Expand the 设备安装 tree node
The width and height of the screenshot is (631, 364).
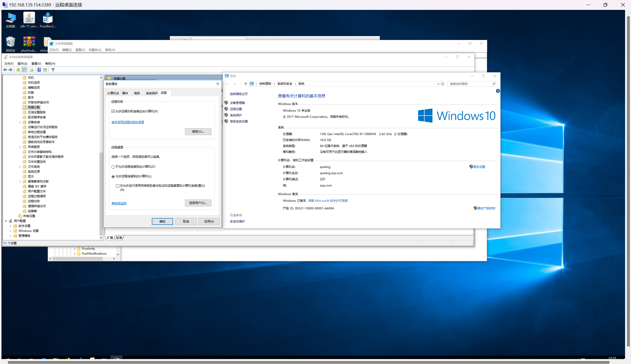pos(20,122)
